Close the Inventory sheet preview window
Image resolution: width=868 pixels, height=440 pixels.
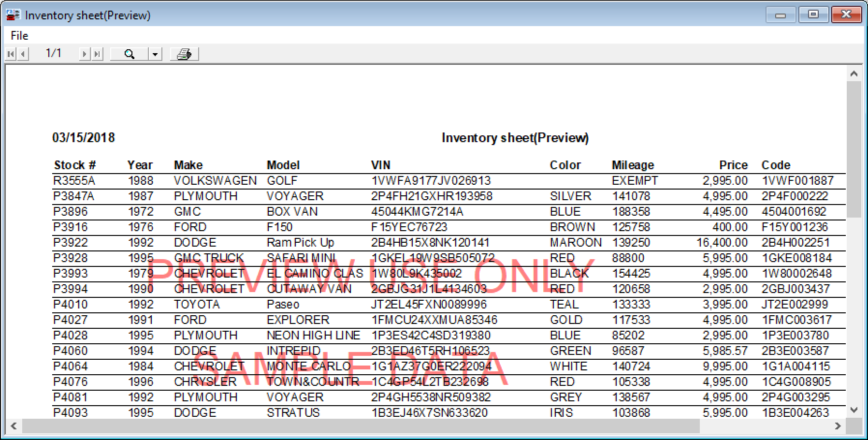click(x=846, y=15)
